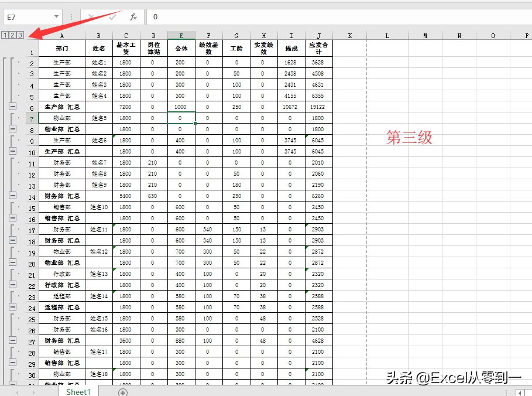Collapse the group at row 14
This screenshot has height=396, width=532.
tap(12, 196)
